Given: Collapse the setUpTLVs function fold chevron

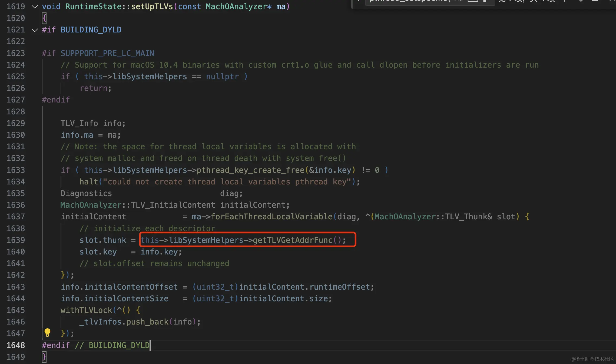Looking at the screenshot, I should (x=35, y=6).
